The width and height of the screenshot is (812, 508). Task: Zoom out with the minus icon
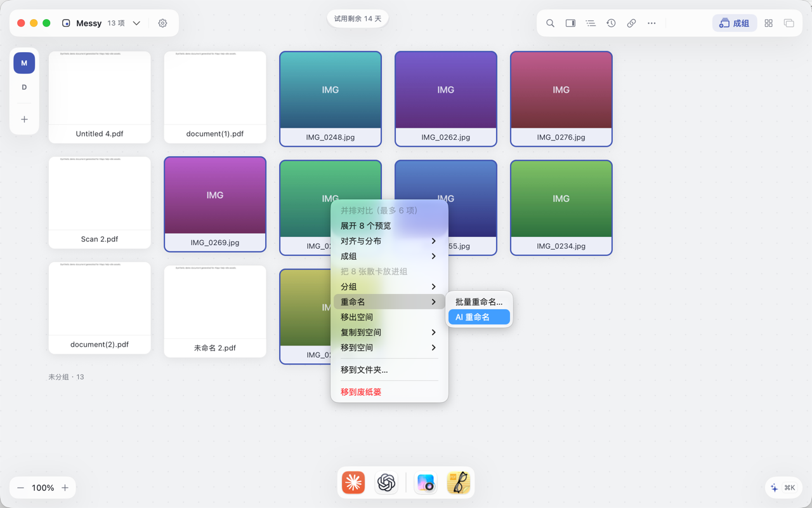tap(21, 488)
